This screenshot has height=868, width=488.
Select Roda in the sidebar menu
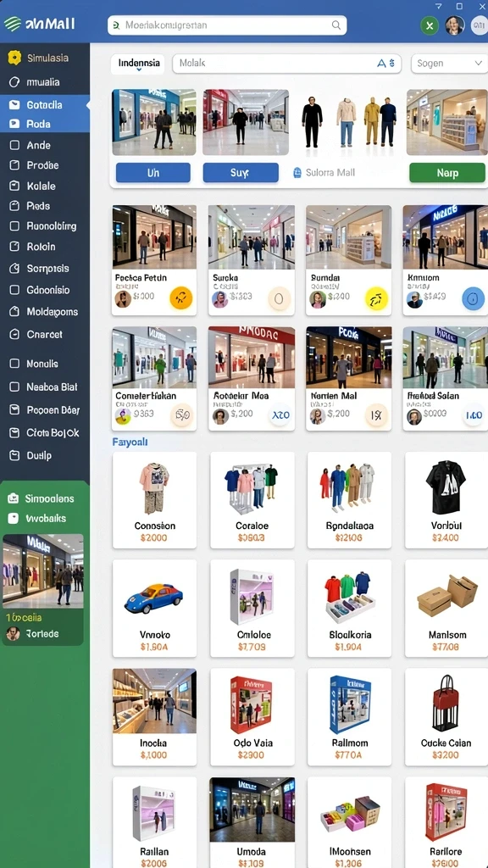click(45, 124)
